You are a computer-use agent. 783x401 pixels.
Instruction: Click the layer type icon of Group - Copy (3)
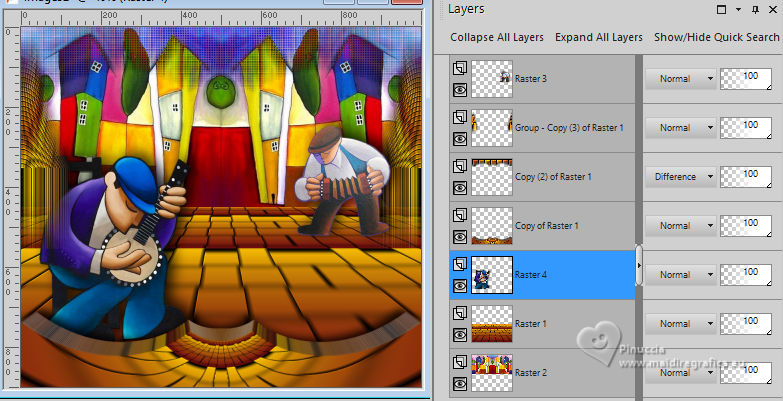460,117
